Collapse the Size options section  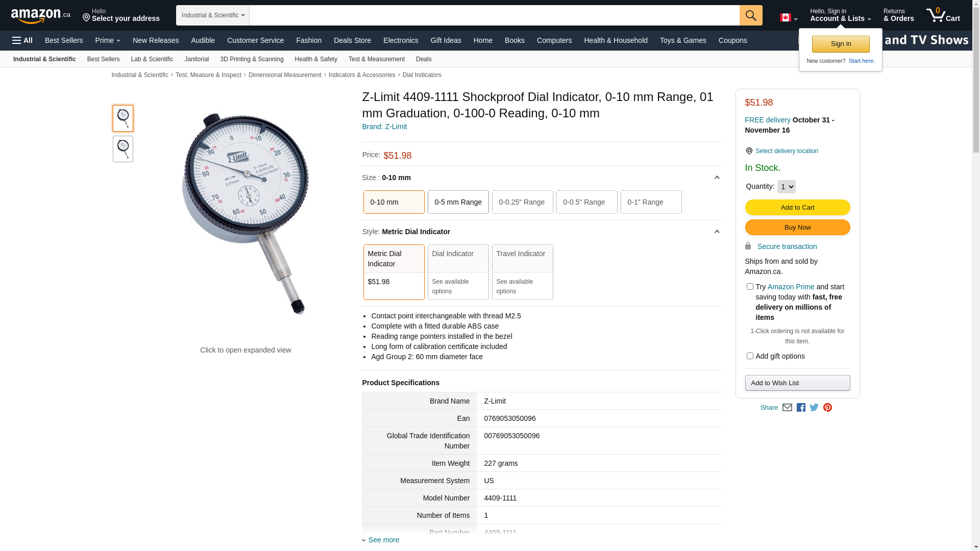(717, 178)
